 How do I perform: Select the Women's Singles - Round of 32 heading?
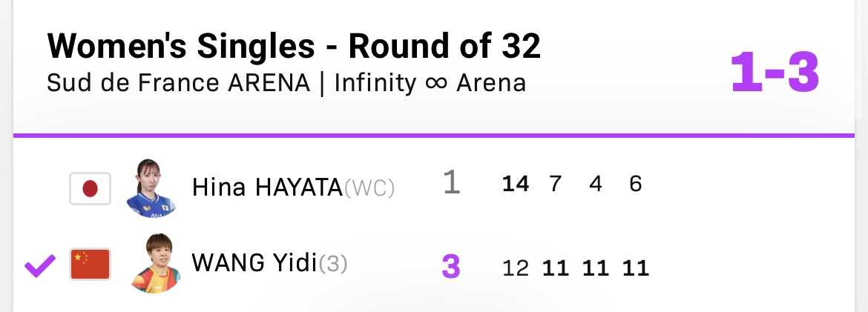(x=294, y=46)
